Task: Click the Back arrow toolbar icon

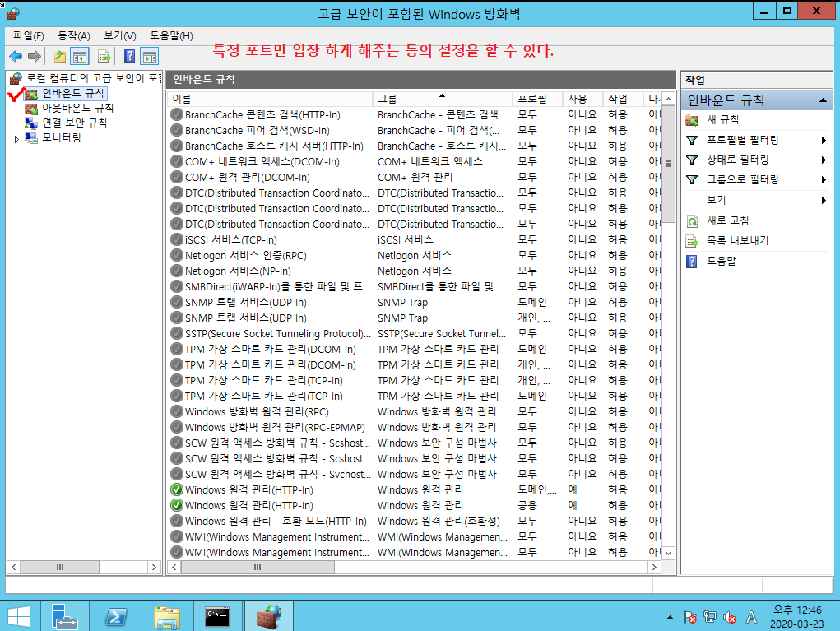Action: (16, 56)
